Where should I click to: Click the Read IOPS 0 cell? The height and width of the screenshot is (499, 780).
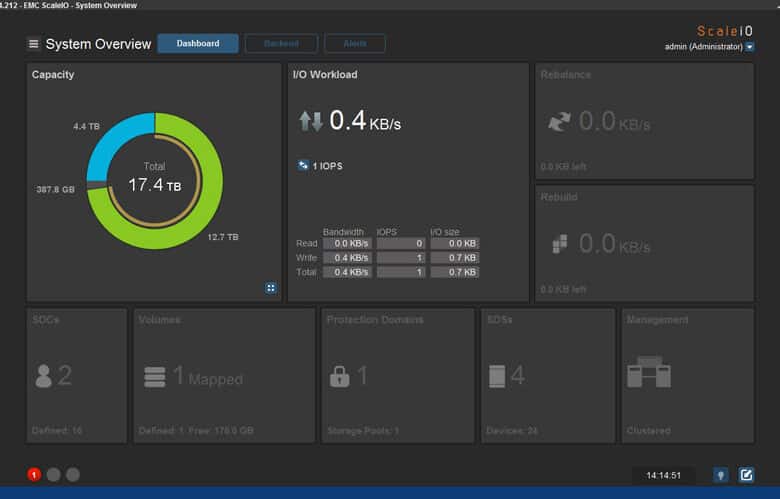[401, 243]
